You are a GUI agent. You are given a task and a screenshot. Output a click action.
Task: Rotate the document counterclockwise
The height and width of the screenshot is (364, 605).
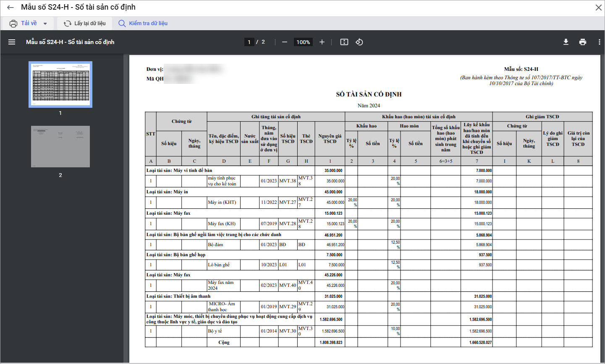coord(359,42)
